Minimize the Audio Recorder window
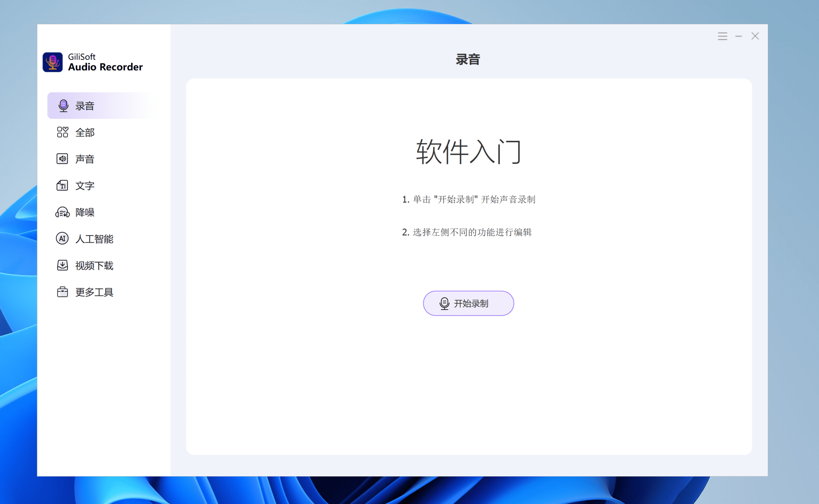819x504 pixels. pos(739,36)
